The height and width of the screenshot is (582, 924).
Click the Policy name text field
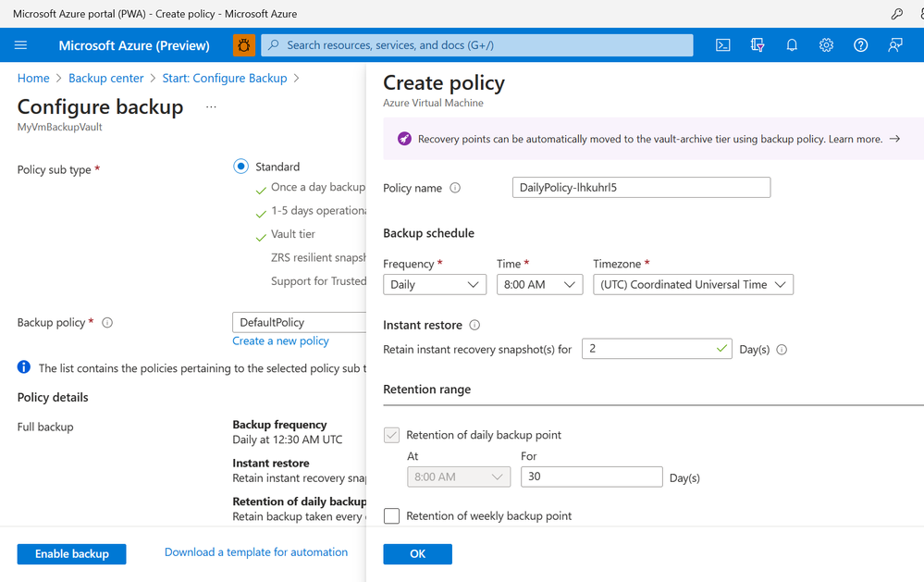(641, 188)
